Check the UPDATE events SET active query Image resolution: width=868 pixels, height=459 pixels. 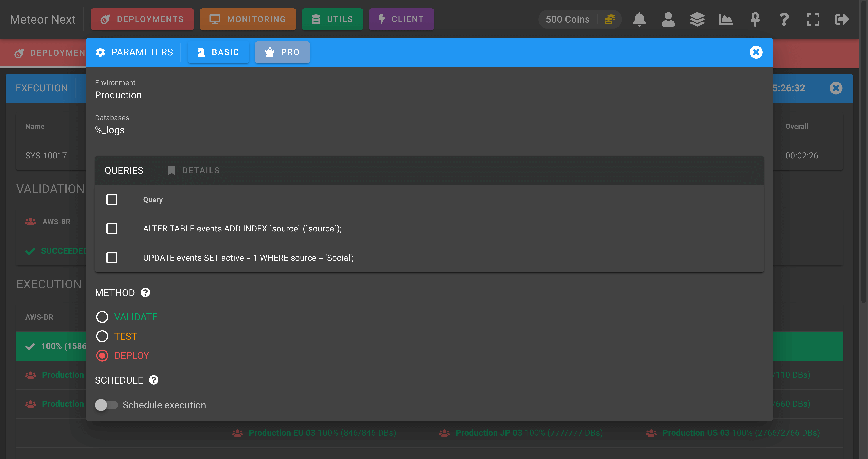tap(112, 258)
